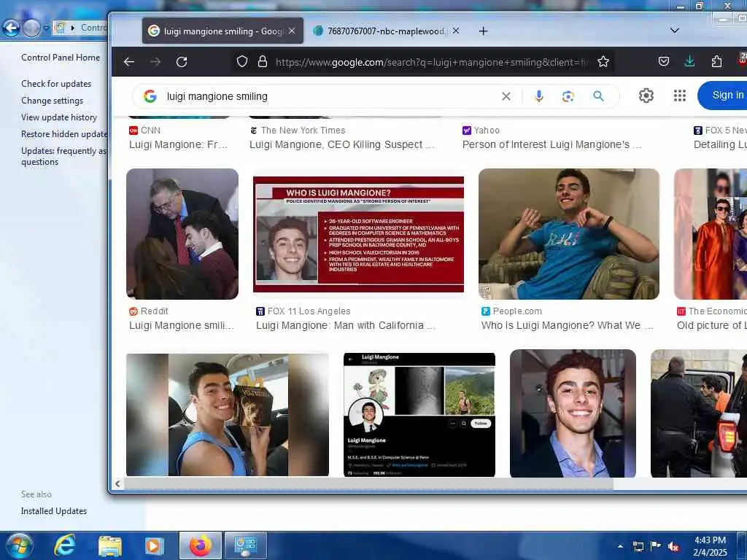
Task: Open 'Who Is Luigi Mangione? What We' link
Action: pos(568,326)
